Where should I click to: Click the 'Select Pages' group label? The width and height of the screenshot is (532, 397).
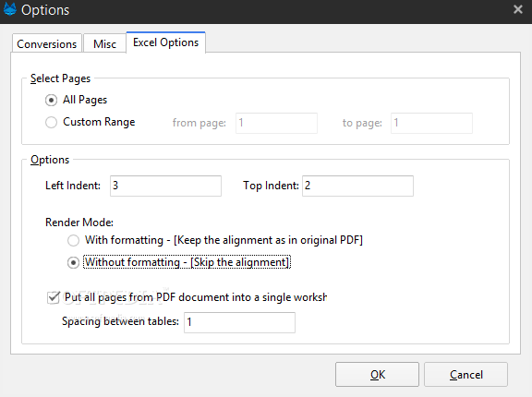[60, 78]
